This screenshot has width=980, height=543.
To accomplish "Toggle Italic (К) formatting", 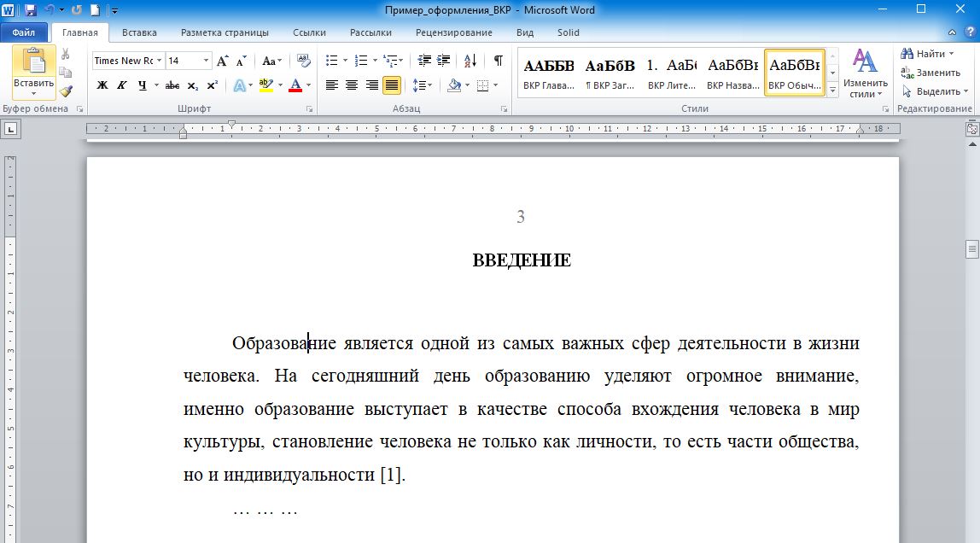I will click(x=122, y=85).
